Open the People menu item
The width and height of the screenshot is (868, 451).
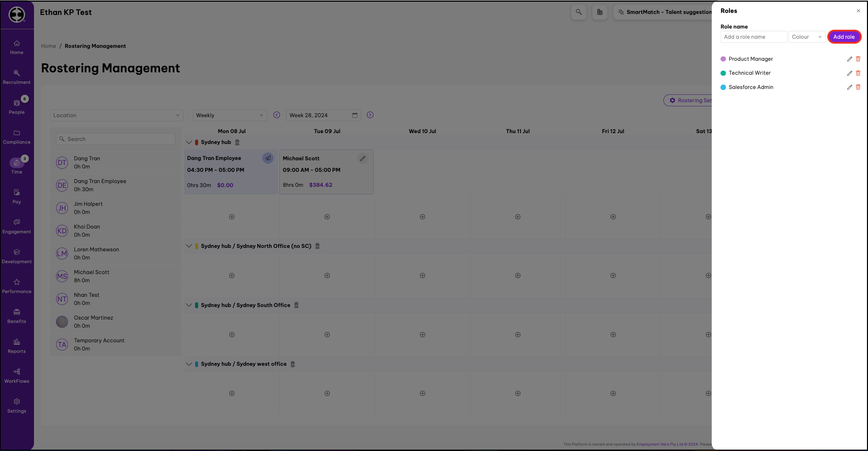[x=17, y=107]
